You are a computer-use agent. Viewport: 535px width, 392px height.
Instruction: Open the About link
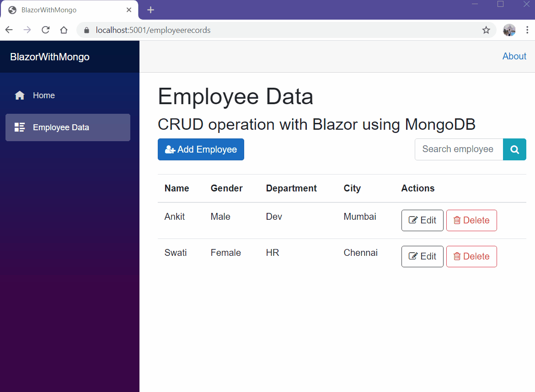click(514, 56)
